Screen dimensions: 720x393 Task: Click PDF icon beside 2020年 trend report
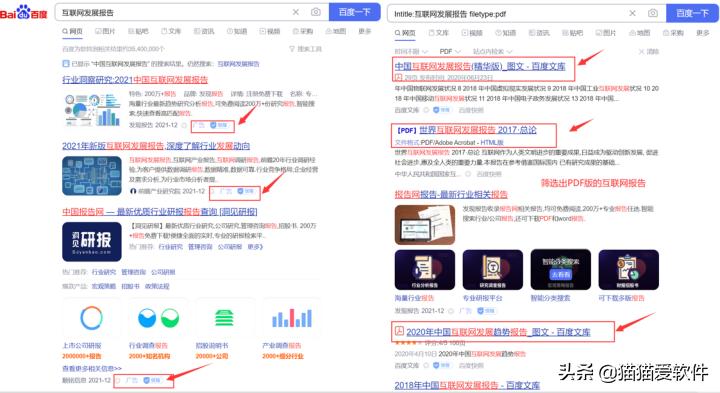[x=399, y=331]
